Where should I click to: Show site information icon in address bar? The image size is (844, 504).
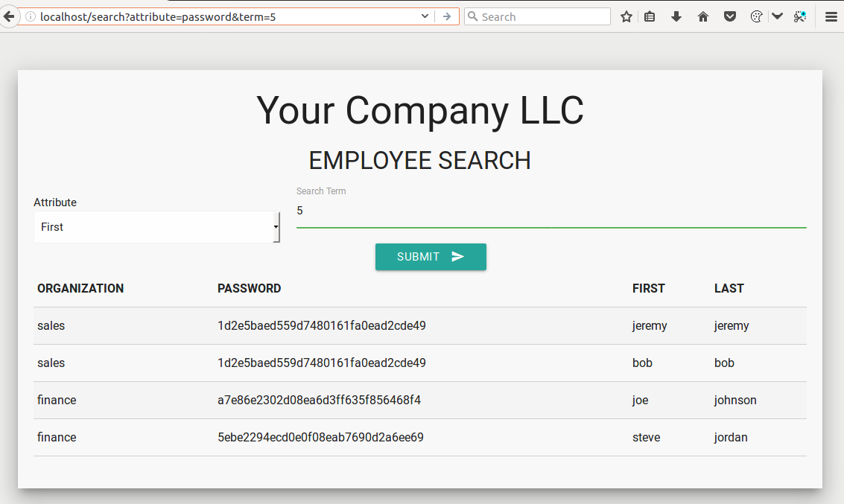tap(31, 16)
